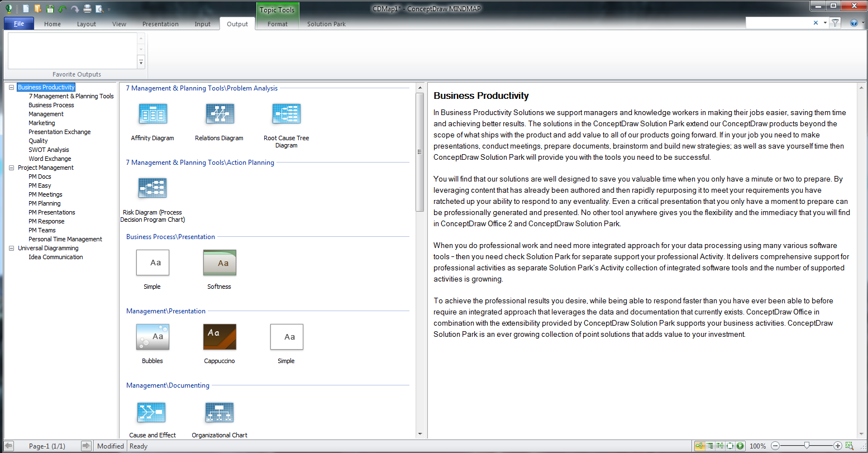The image size is (868, 453).
Task: Open the Help question mark icon
Action: pyautogui.click(x=853, y=23)
